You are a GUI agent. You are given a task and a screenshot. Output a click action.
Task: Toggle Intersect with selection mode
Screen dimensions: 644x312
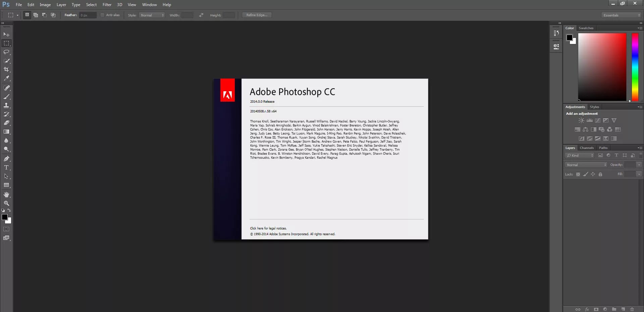tap(53, 15)
